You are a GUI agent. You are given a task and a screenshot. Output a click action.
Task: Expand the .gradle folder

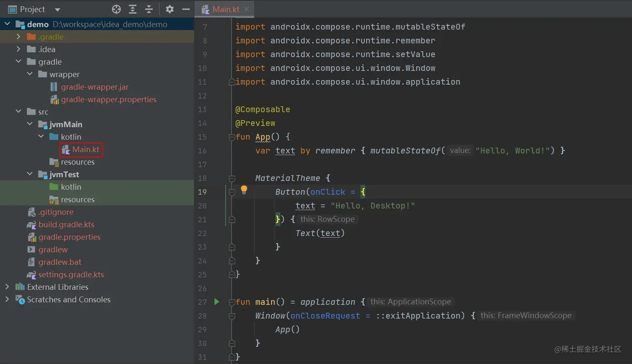tap(18, 37)
